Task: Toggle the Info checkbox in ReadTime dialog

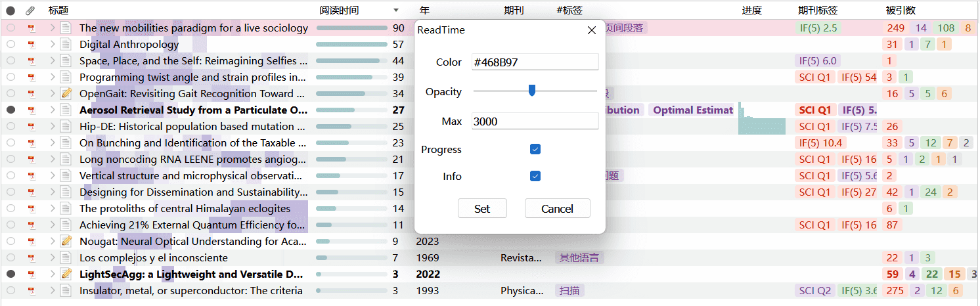Action: 535,176
